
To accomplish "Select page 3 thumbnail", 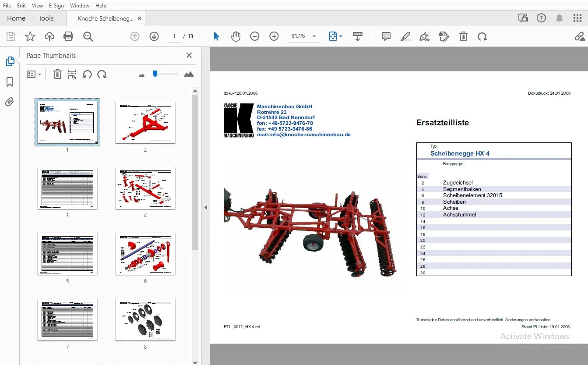I will click(x=67, y=188).
